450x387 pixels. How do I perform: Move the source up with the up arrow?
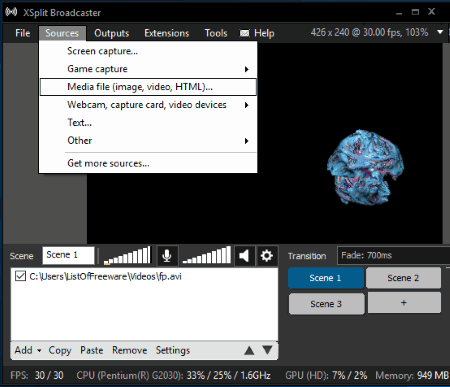249,350
